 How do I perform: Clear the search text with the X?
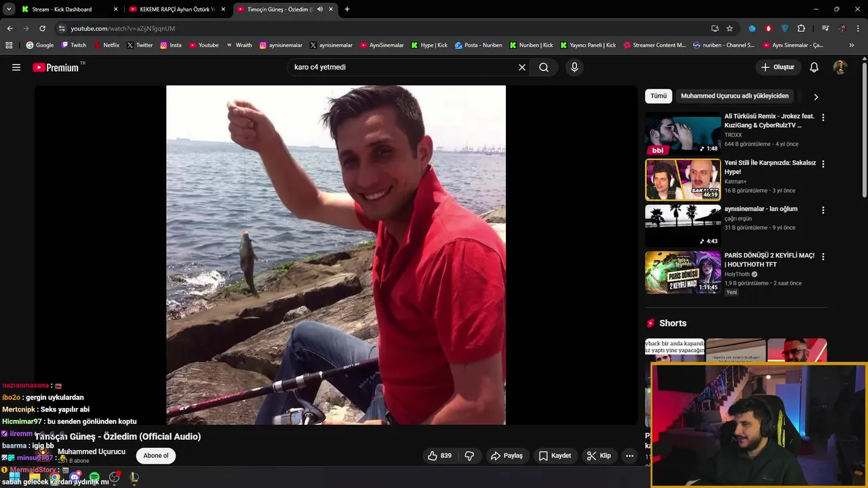[x=522, y=67]
